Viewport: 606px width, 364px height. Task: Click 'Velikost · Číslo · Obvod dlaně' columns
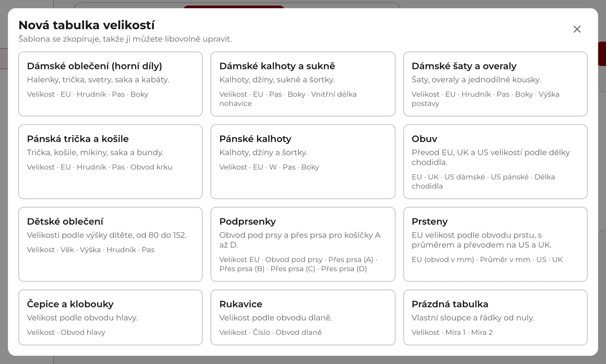click(270, 332)
